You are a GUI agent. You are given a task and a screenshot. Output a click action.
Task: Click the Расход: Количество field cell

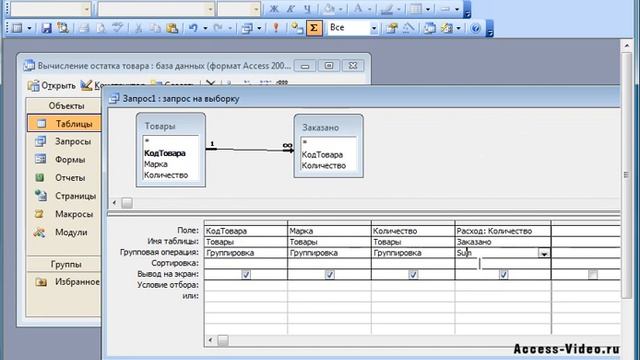[x=503, y=231]
